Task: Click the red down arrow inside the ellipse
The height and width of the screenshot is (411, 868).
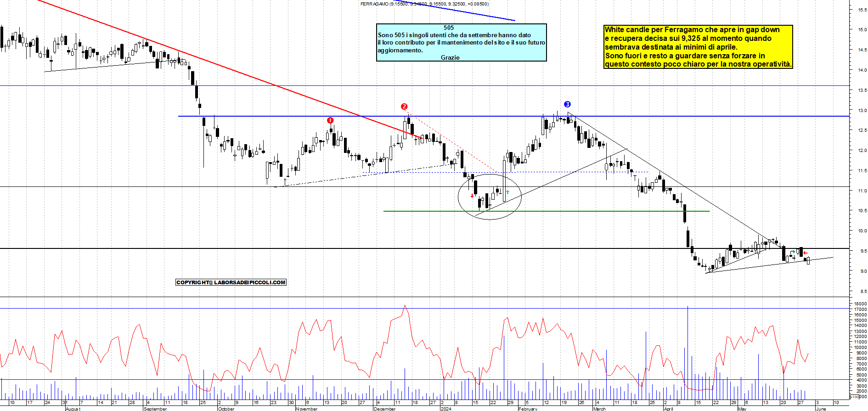Action: click(x=472, y=196)
